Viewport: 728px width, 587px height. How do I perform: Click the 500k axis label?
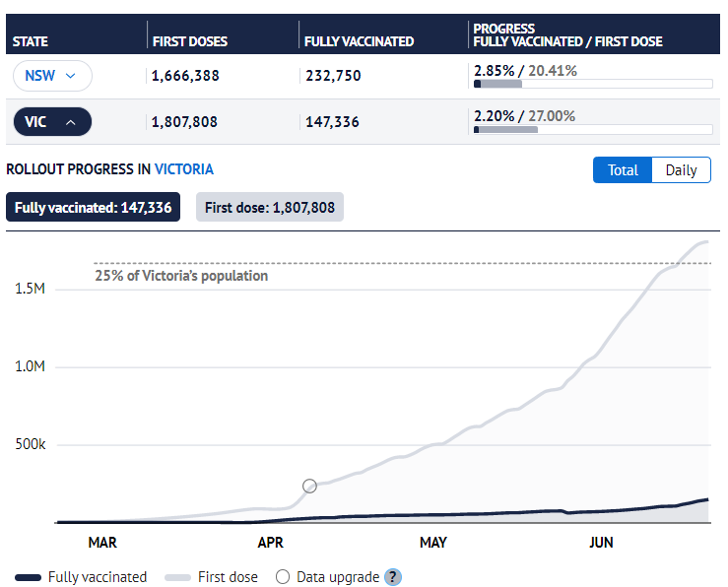click(31, 444)
